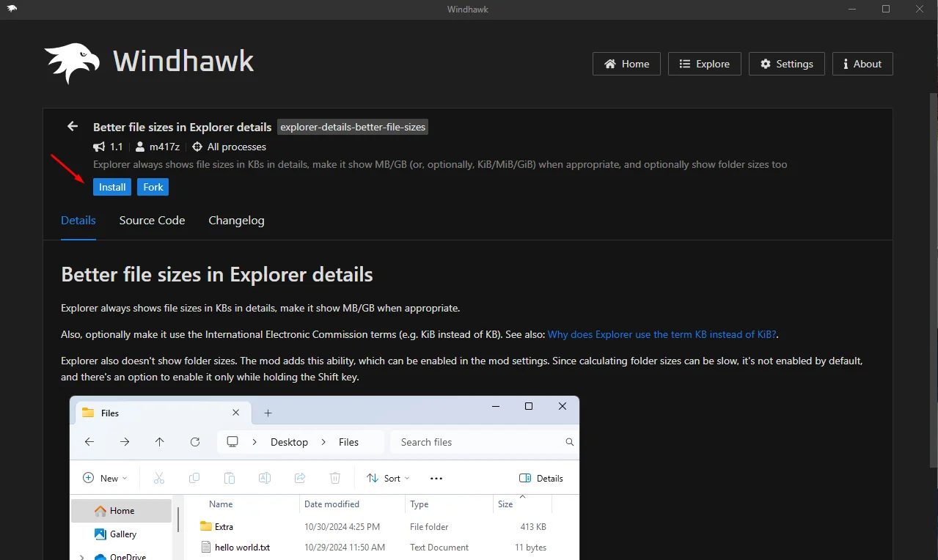The width and height of the screenshot is (938, 560).
Task: Click the Explorer preview screenshot image
Action: pos(324,478)
